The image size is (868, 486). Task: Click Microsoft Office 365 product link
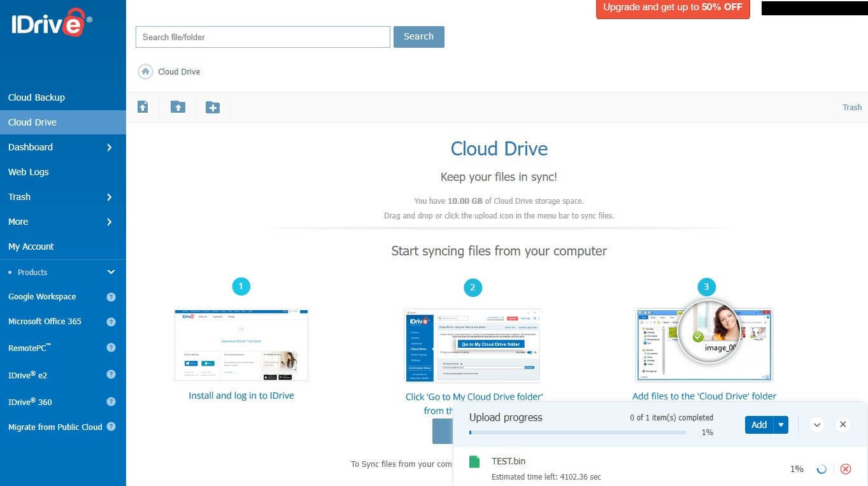point(45,322)
